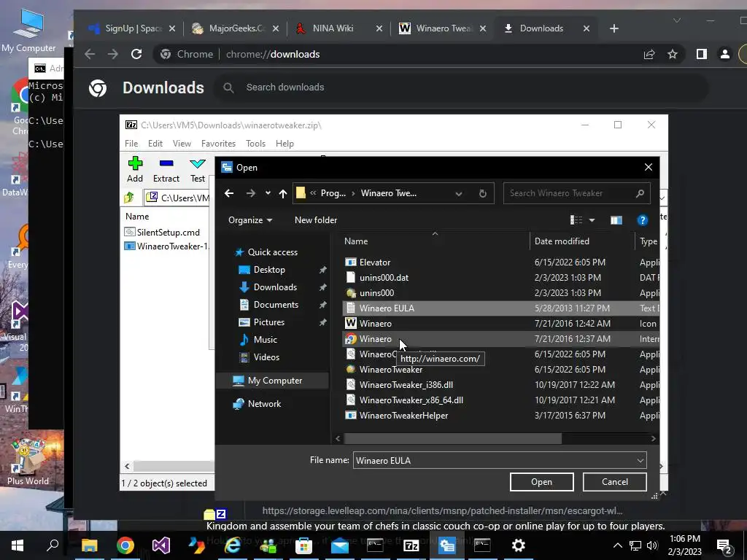Sort by Date modified column header

(x=562, y=241)
